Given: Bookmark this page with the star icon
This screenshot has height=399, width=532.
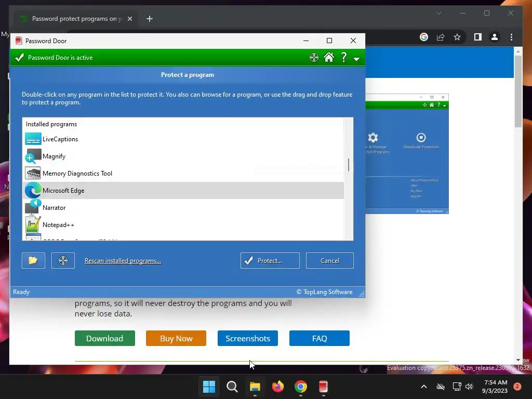Looking at the screenshot, I should pyautogui.click(x=457, y=37).
